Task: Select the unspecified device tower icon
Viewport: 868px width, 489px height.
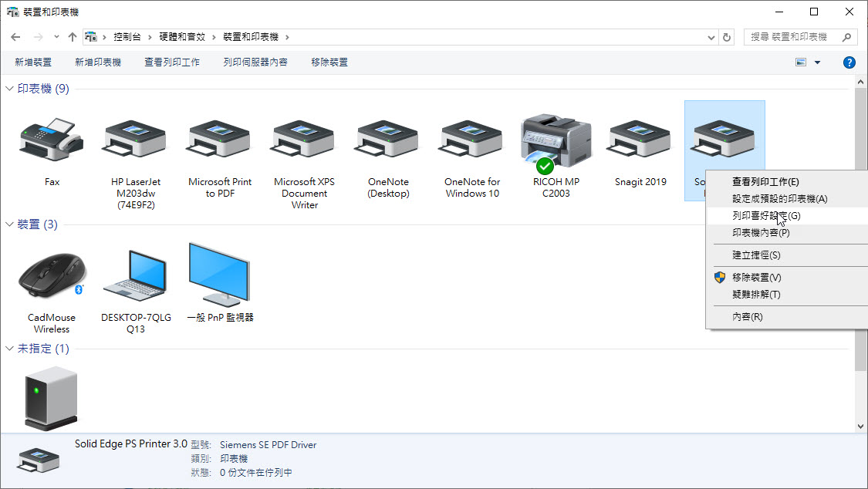Action: pyautogui.click(x=51, y=398)
